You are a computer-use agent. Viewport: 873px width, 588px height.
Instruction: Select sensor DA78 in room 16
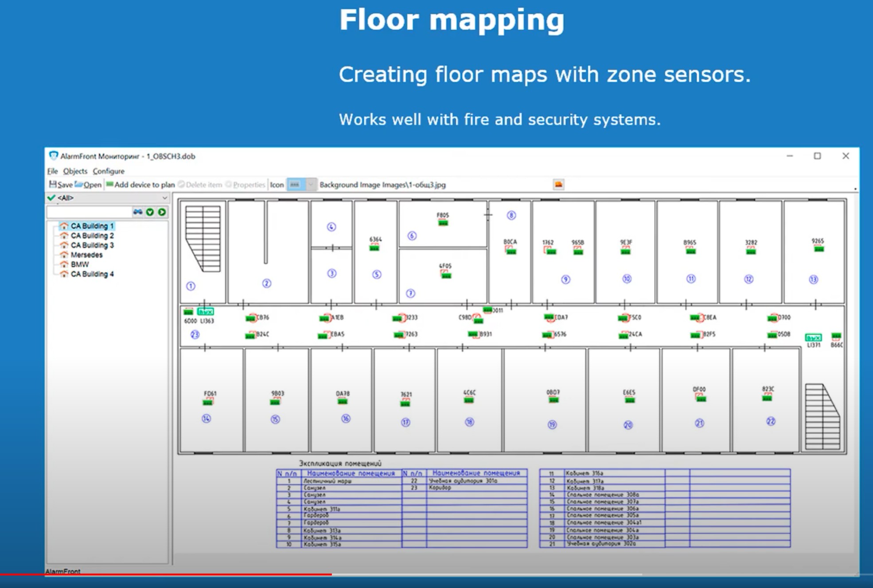click(342, 401)
